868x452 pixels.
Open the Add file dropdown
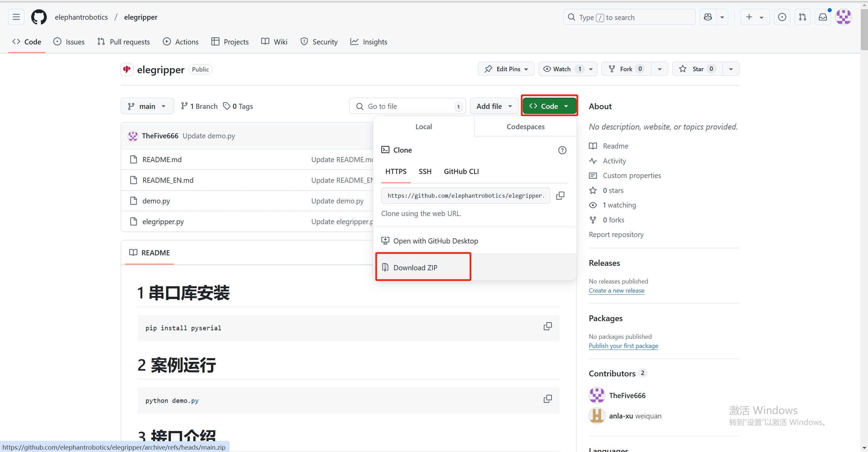pyautogui.click(x=494, y=106)
